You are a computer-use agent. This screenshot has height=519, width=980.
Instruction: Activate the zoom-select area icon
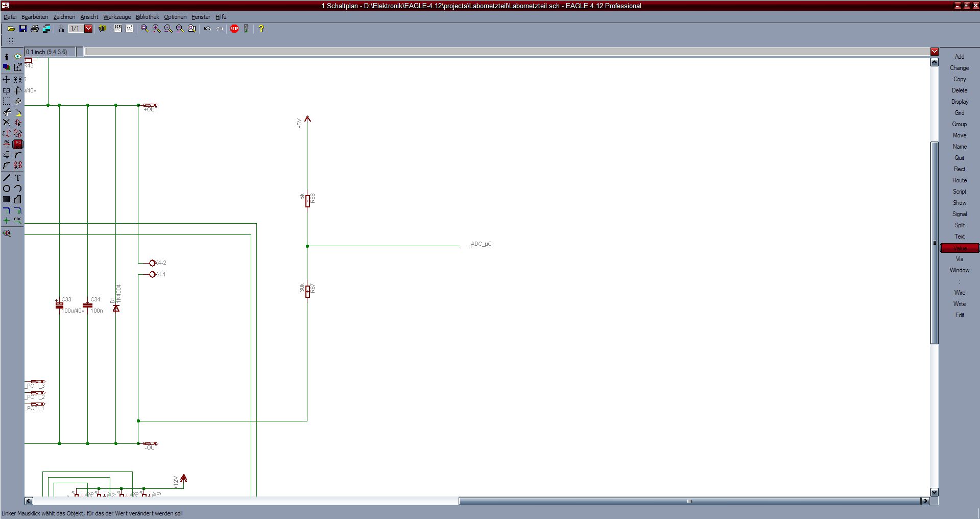pos(192,29)
